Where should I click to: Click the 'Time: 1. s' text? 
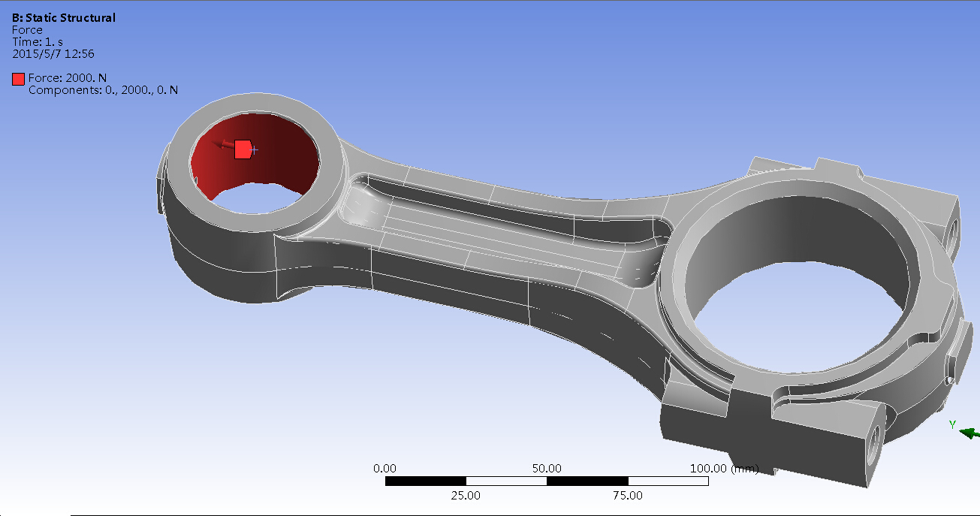coord(38,42)
